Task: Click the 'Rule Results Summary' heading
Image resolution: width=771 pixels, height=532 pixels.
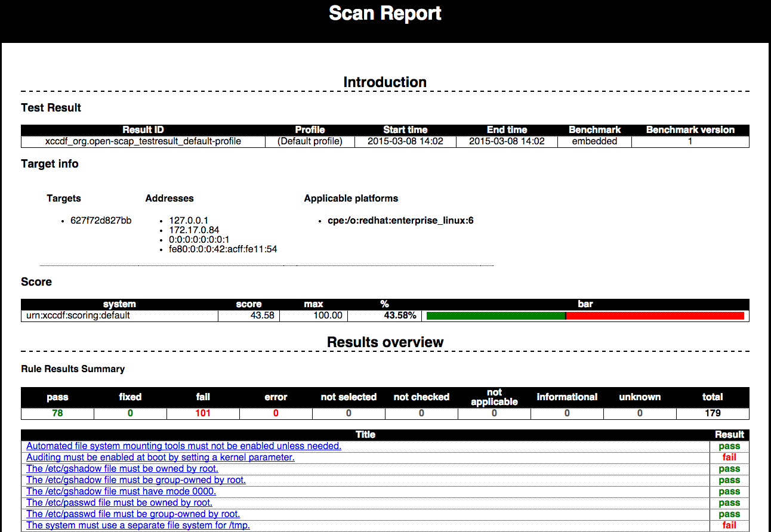Action: 73,369
